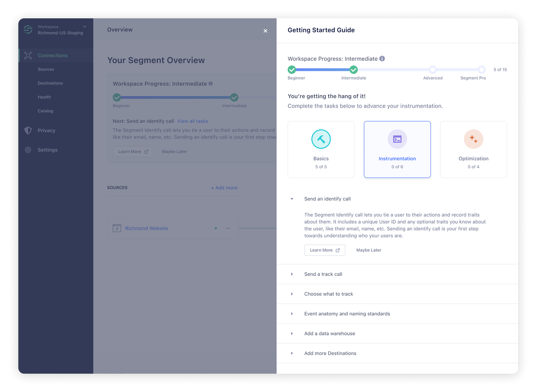Select the Basics hammer icon card
This screenshot has width=535, height=392.
click(x=321, y=139)
